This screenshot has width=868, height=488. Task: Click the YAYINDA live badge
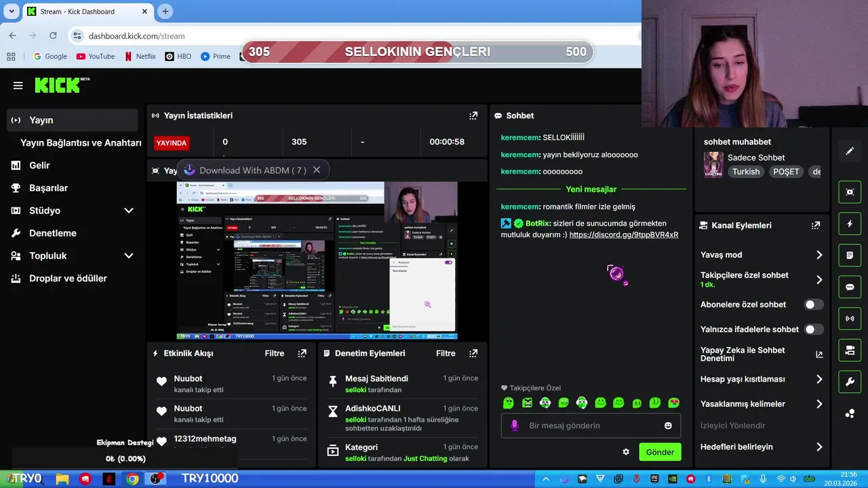172,143
